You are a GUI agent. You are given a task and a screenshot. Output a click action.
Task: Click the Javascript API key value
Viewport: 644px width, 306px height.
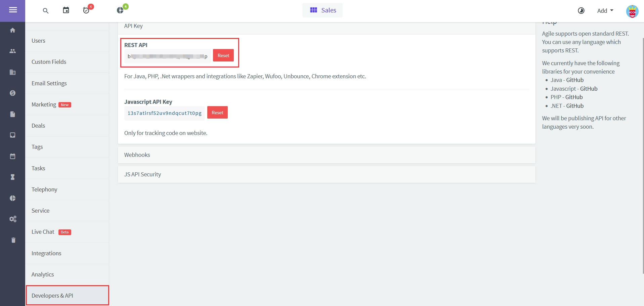click(164, 113)
